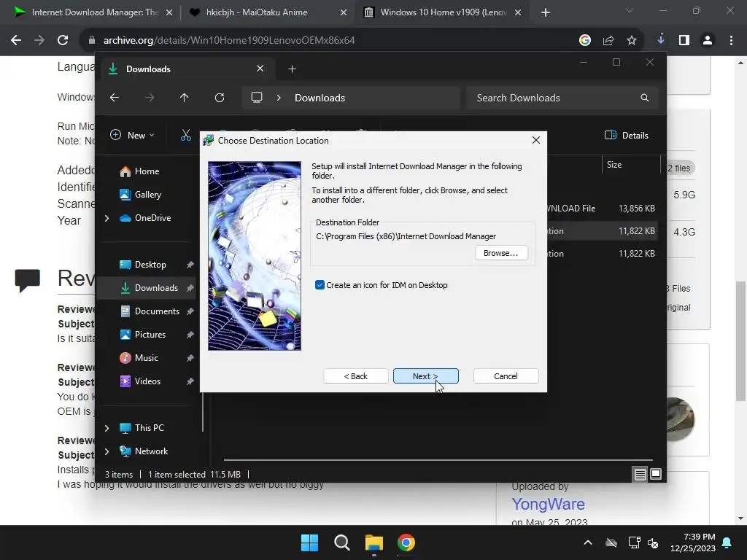Unpin Desktop via its pin icon

click(x=190, y=265)
